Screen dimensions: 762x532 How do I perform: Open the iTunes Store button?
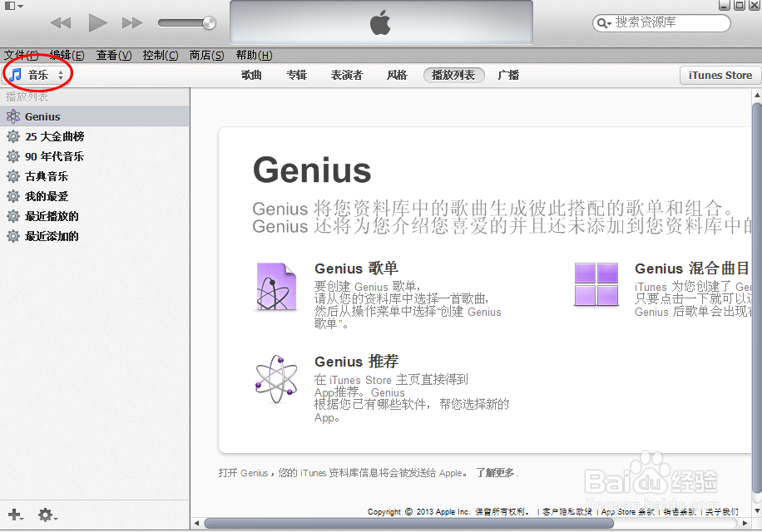coord(720,76)
